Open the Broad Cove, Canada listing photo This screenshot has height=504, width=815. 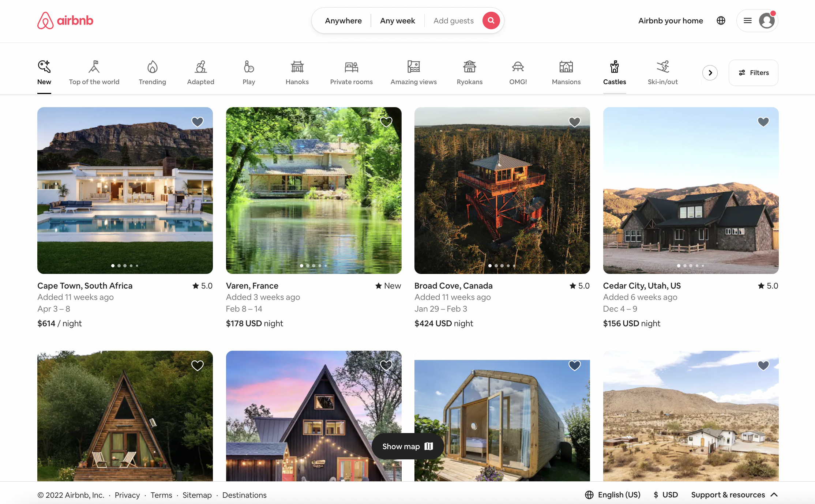(502, 190)
